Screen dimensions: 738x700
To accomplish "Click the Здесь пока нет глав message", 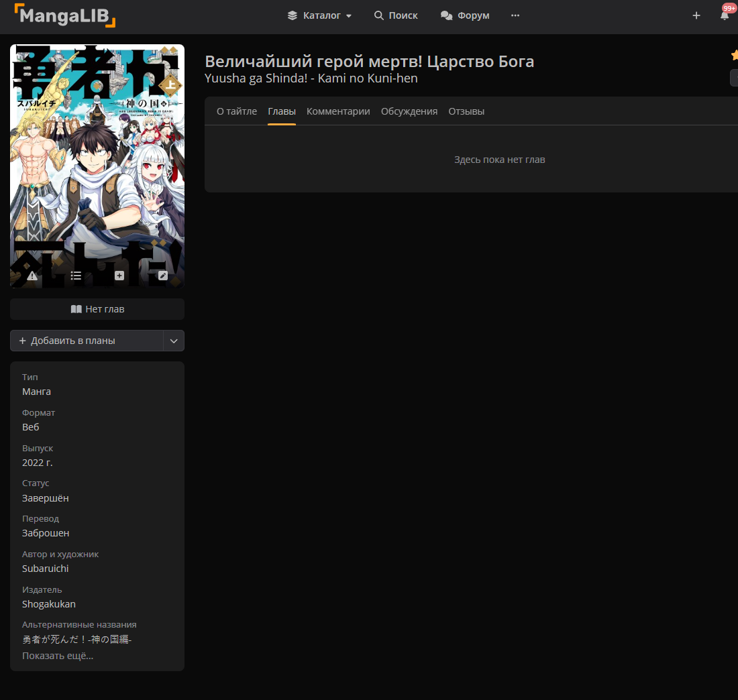I will click(x=499, y=160).
